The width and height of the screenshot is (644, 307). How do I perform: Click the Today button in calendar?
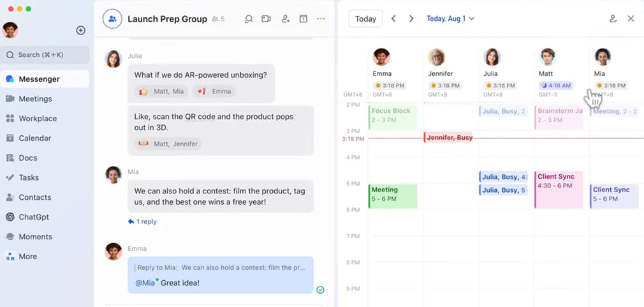365,19
